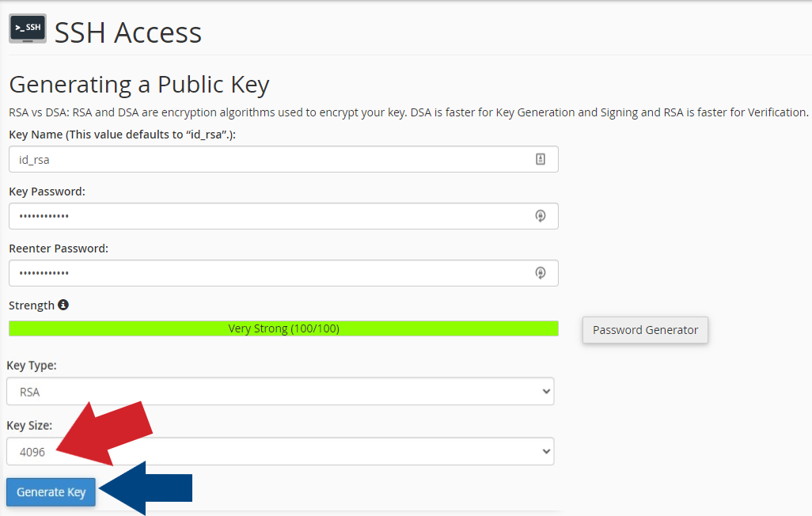Viewport: 812px width, 516px height.
Task: Click the ID-card icon in the Key Name field
Action: pos(541,158)
